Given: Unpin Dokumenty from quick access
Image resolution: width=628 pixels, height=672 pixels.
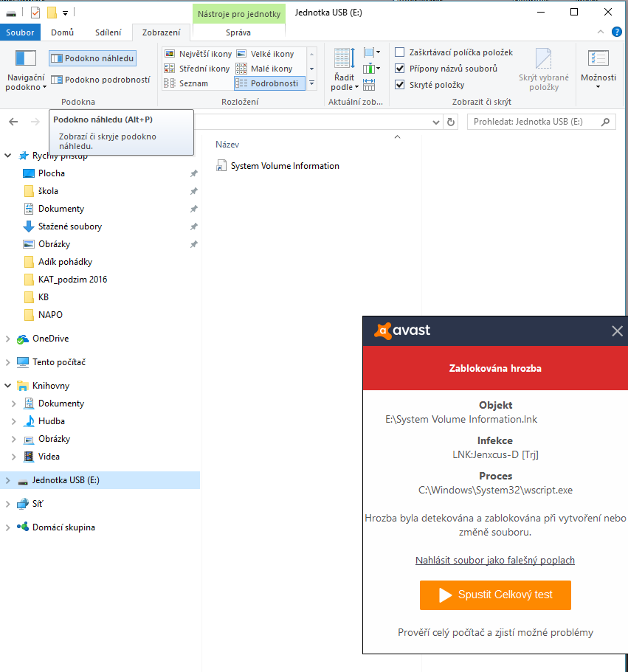Looking at the screenshot, I should [x=194, y=209].
